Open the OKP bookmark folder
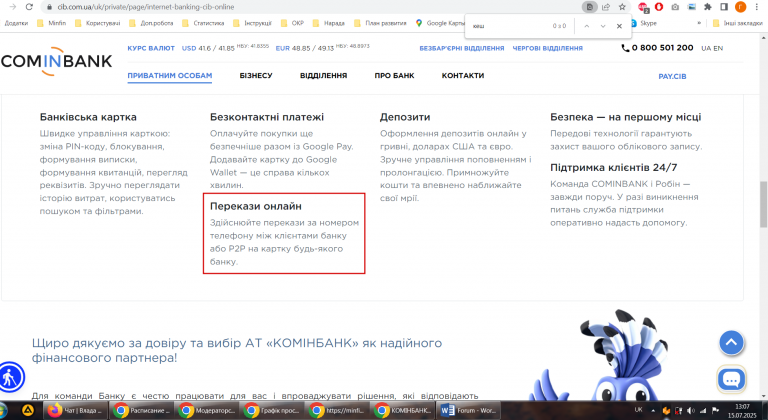The width and height of the screenshot is (768, 420). pyautogui.click(x=292, y=23)
